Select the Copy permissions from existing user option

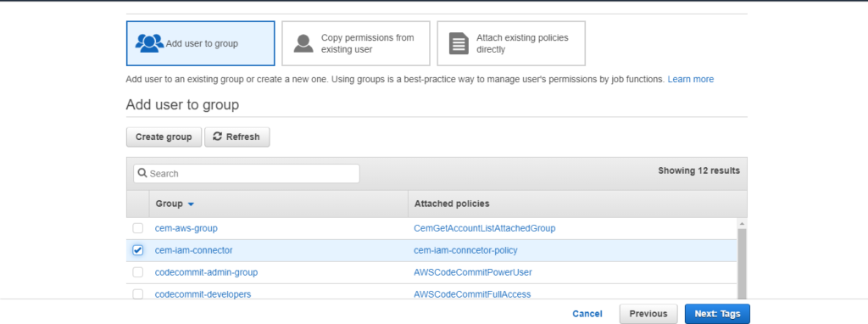click(356, 43)
